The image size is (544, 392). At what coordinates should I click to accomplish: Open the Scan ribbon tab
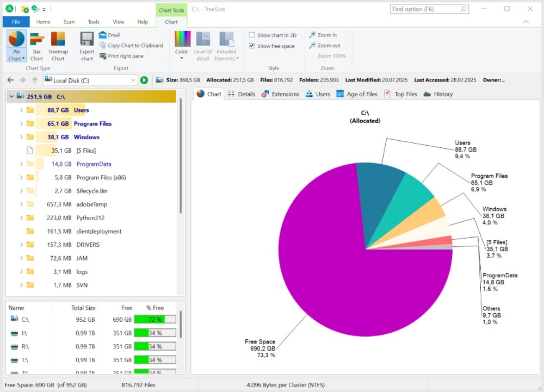(x=69, y=22)
